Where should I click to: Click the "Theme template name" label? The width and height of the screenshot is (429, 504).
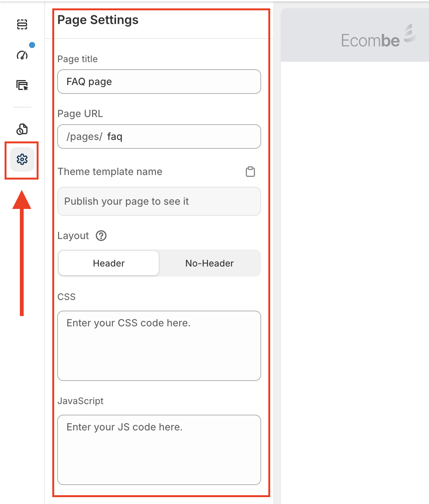pos(110,172)
